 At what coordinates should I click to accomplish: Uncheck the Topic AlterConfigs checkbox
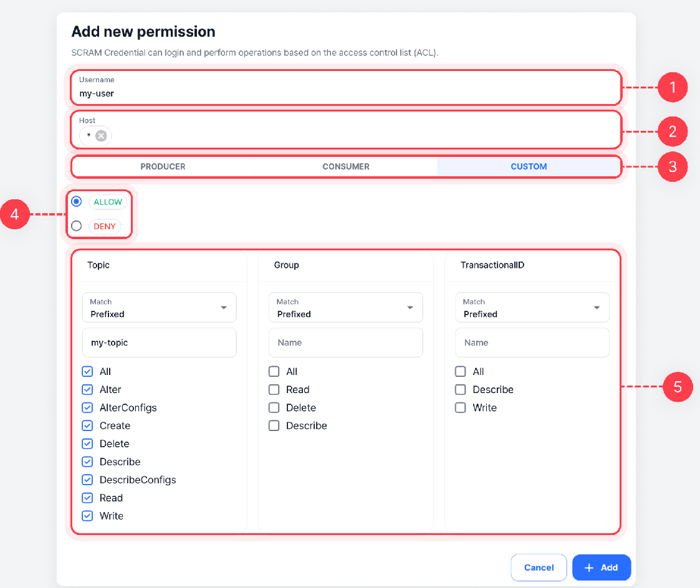click(x=87, y=408)
